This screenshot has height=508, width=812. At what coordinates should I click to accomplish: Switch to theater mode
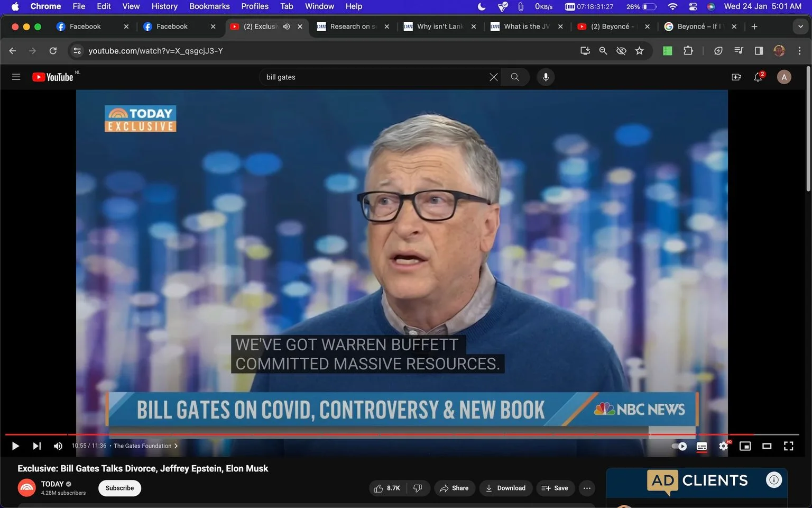click(767, 446)
